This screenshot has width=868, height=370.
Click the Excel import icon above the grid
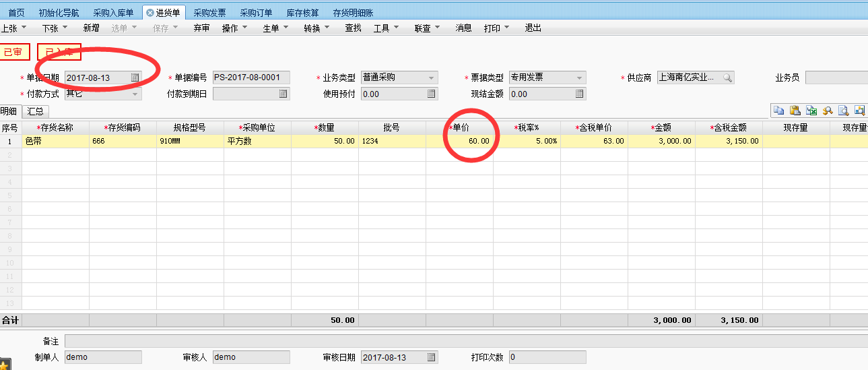[811, 111]
